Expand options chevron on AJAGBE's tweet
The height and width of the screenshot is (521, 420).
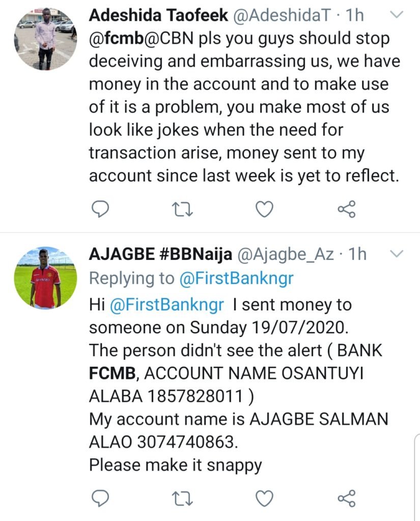tap(396, 253)
